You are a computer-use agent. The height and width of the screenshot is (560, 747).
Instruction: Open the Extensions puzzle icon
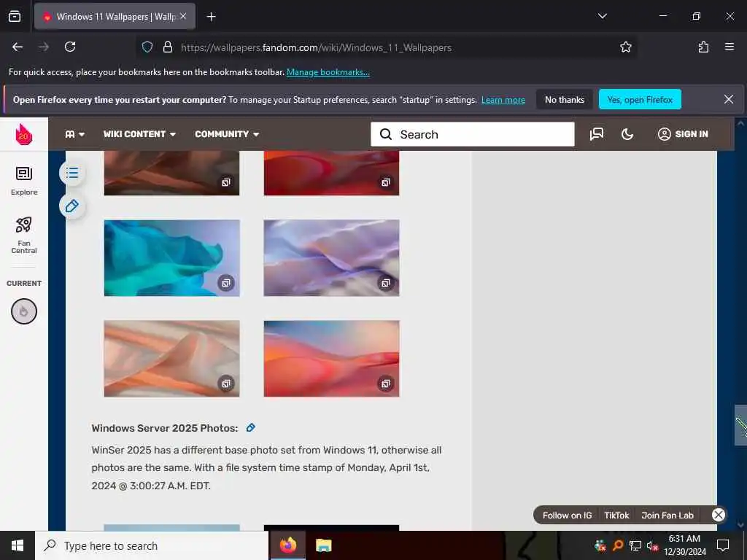703,47
